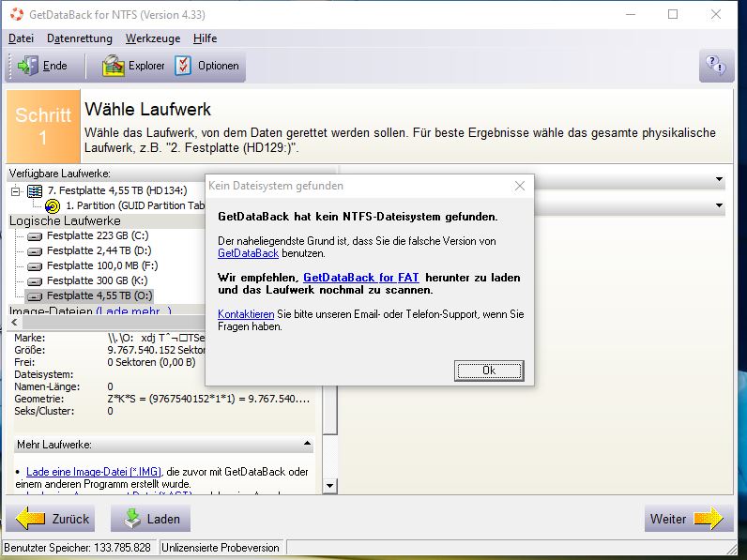Click the Lade eine Image-Datei (*.IMG) link

coord(94,472)
